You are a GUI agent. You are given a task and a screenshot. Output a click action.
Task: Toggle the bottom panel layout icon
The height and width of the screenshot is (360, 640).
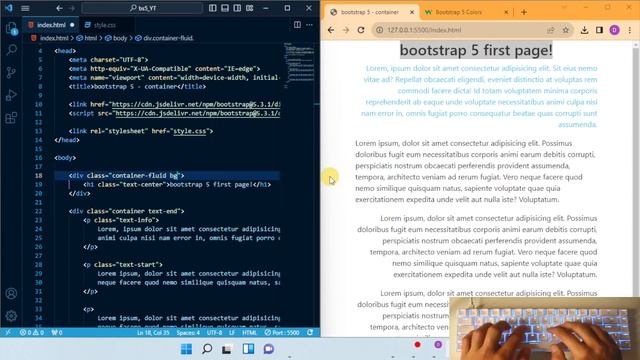point(225,8)
